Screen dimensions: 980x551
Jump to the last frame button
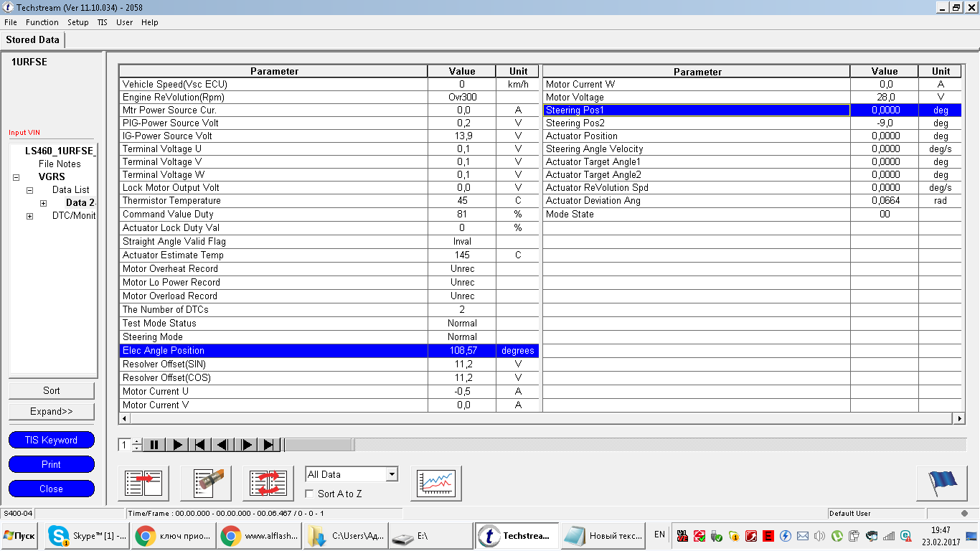coord(268,445)
